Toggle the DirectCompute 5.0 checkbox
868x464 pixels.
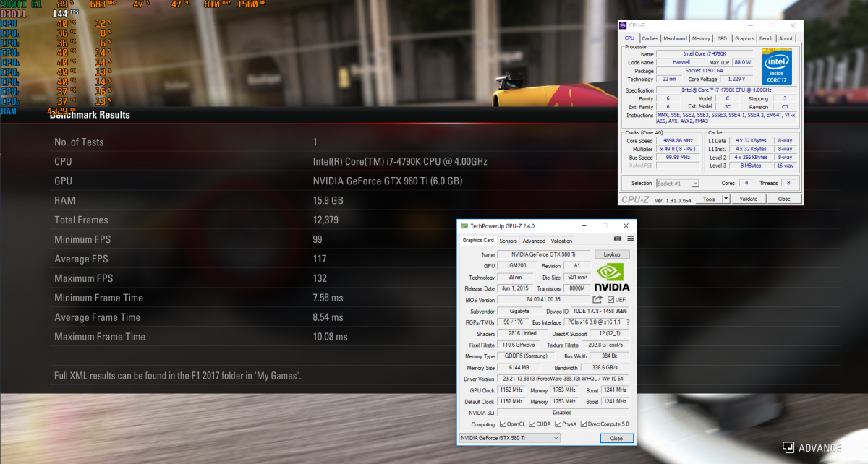[584, 424]
